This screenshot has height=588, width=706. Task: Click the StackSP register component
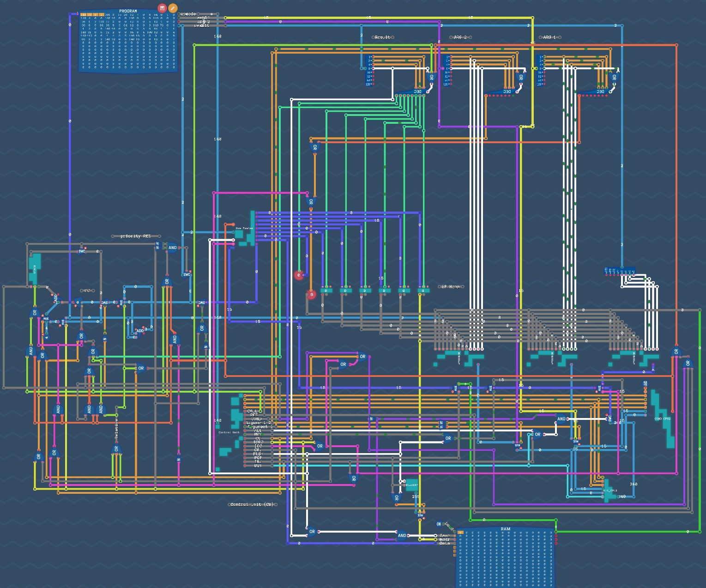point(411,485)
